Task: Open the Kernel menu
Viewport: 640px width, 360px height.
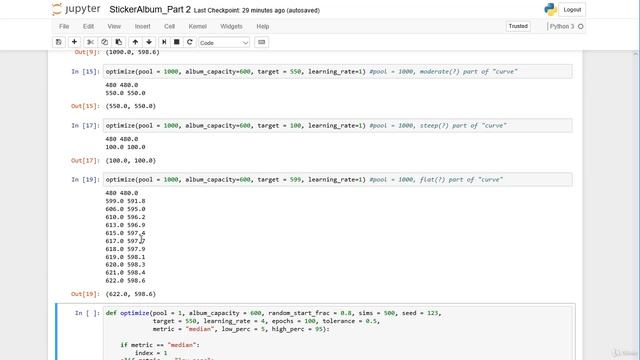Action: coord(198,26)
